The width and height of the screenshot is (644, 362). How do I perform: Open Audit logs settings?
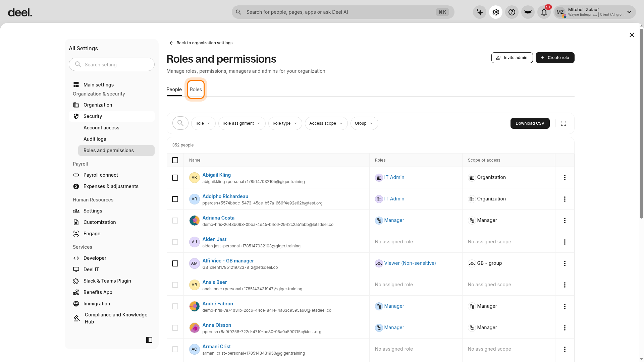[x=116, y=139]
